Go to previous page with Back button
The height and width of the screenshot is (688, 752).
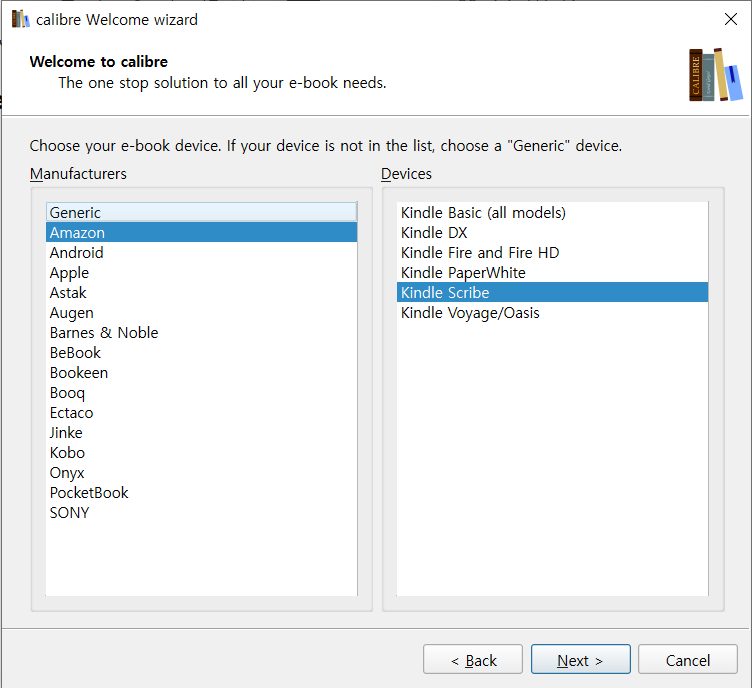click(x=473, y=659)
